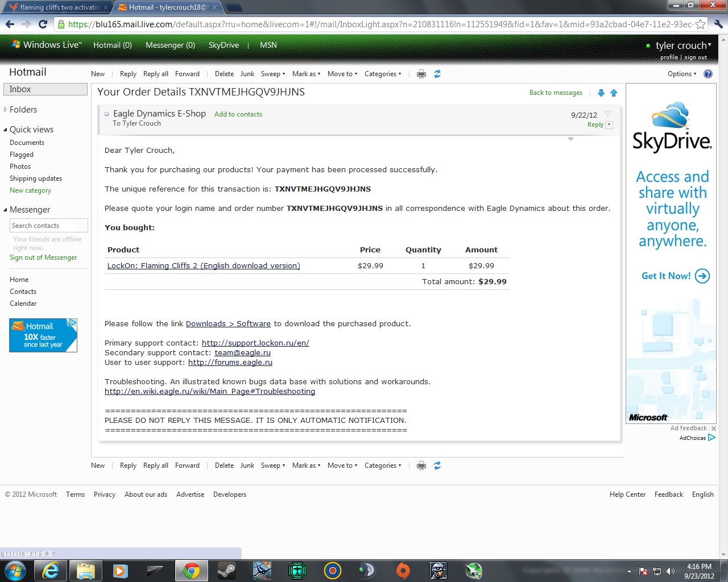The image size is (728, 582).
Task: Flag this message with the flag icon
Action: tap(608, 114)
